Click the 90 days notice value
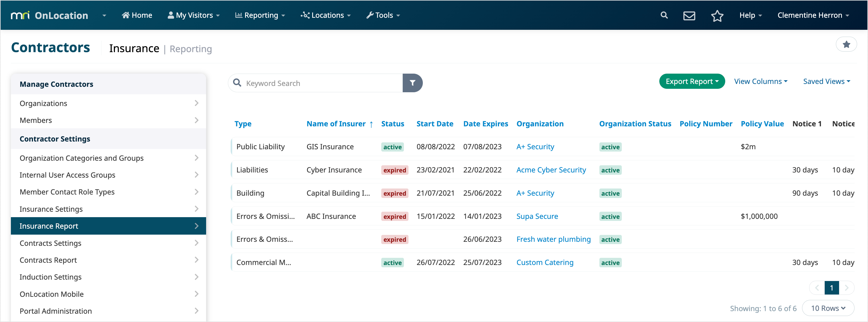The height and width of the screenshot is (322, 868). (805, 193)
